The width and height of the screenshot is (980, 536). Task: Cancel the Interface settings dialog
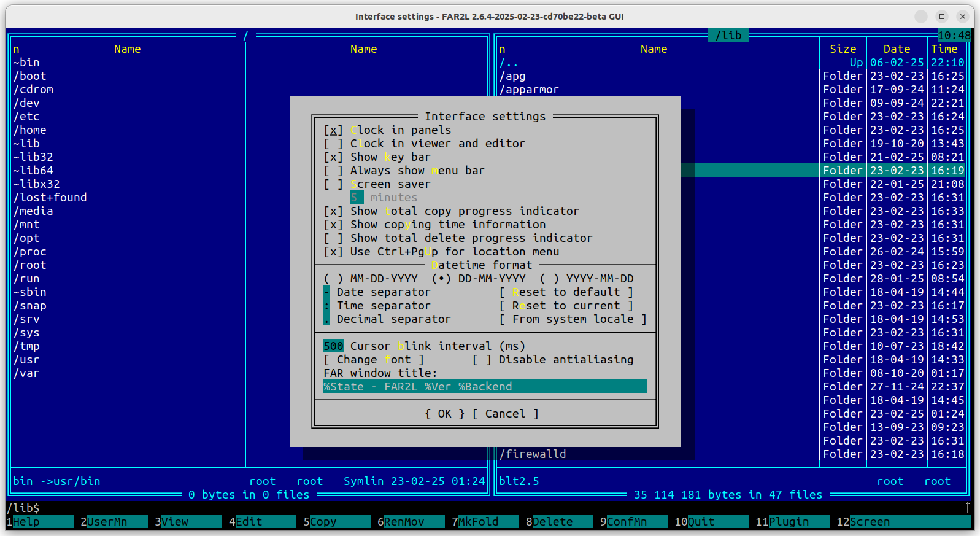pyautogui.click(x=505, y=414)
